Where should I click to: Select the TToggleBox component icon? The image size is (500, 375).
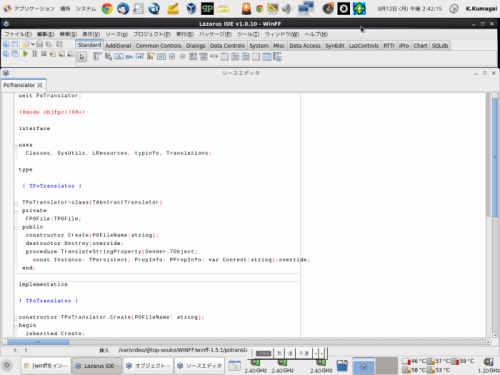tap(161, 57)
